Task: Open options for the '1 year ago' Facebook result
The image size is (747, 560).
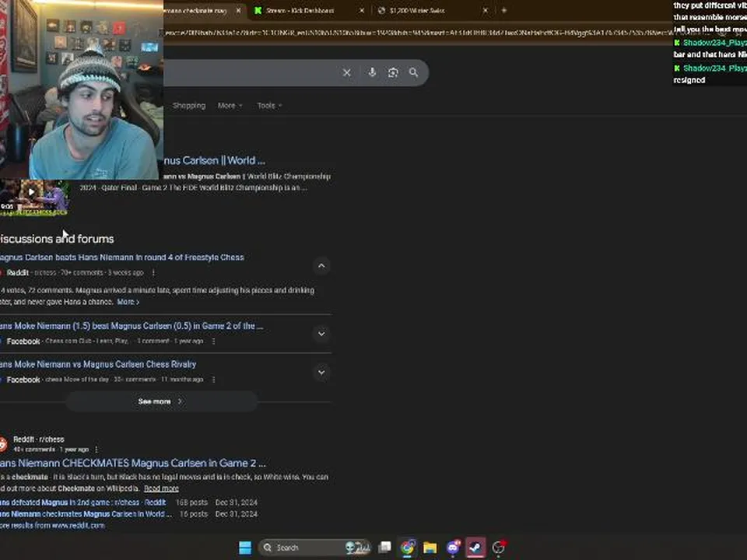Action: tap(213, 341)
